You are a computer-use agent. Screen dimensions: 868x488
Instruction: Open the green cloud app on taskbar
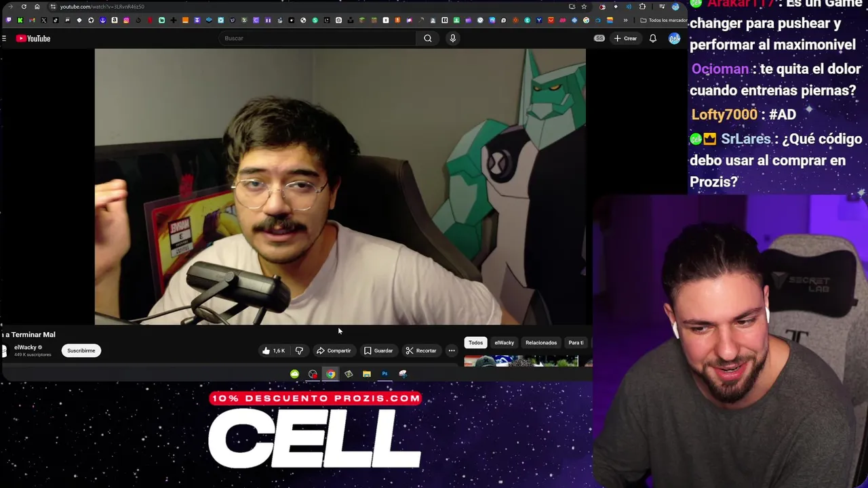(294, 374)
